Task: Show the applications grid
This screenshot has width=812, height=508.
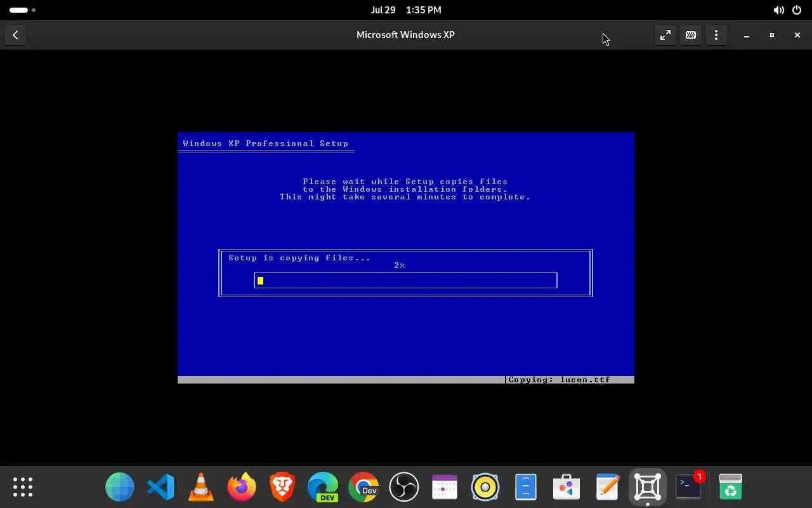Action: [23, 487]
